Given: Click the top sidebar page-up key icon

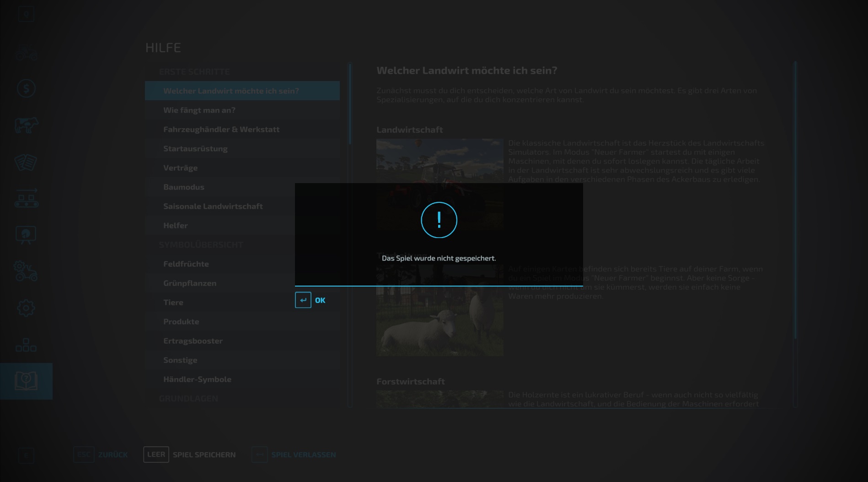Looking at the screenshot, I should point(26,14).
